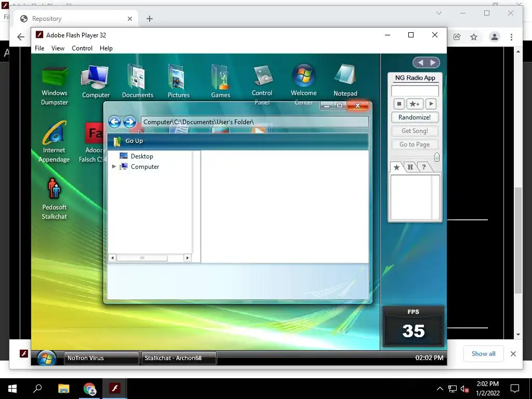Viewport: 532px width, 399px height.
Task: Close the browser downloads bar
Action: 513,354
